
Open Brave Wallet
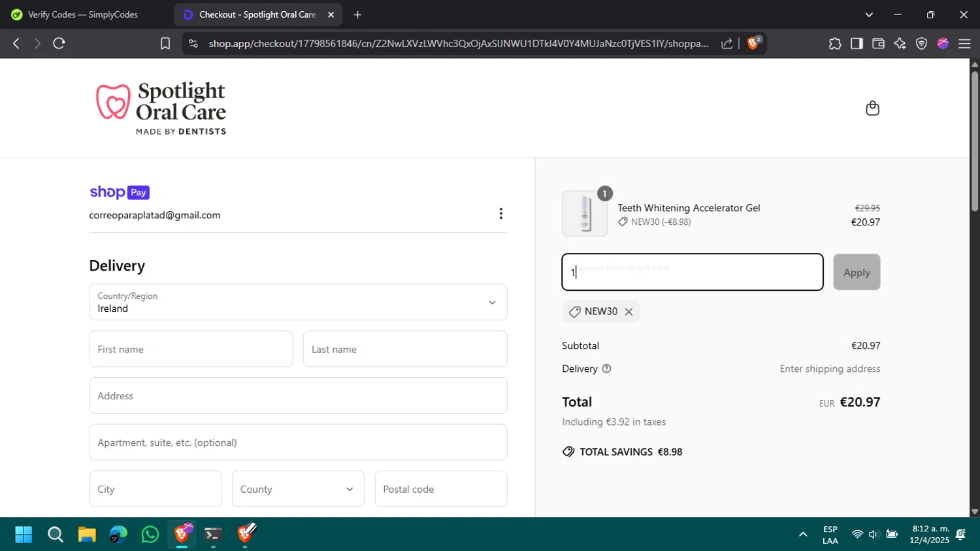click(878, 43)
